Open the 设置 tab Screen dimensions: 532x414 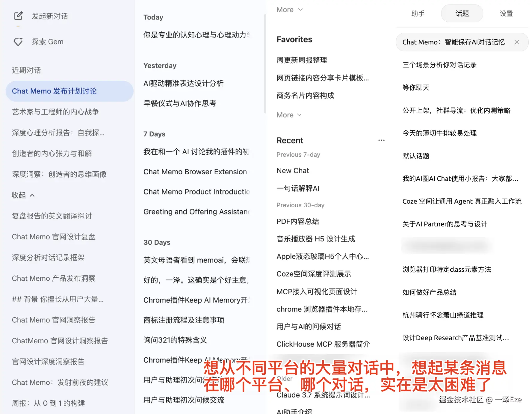tap(506, 13)
